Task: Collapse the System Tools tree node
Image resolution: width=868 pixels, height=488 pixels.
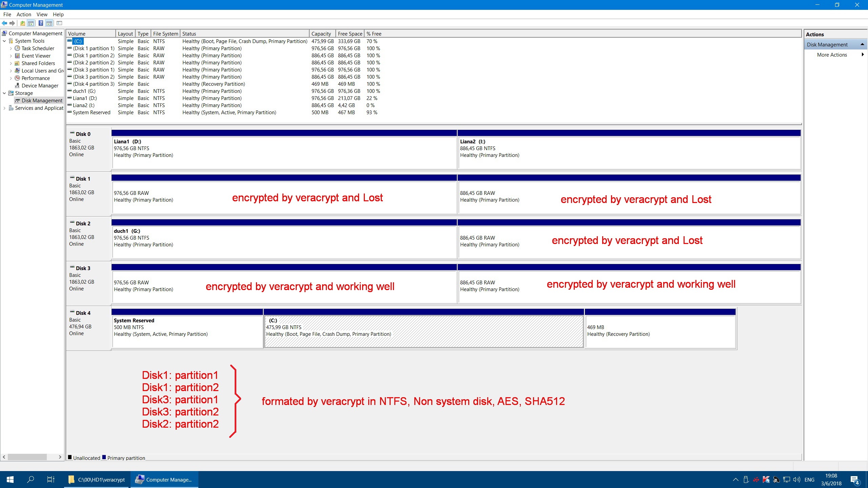Action: click(x=4, y=41)
